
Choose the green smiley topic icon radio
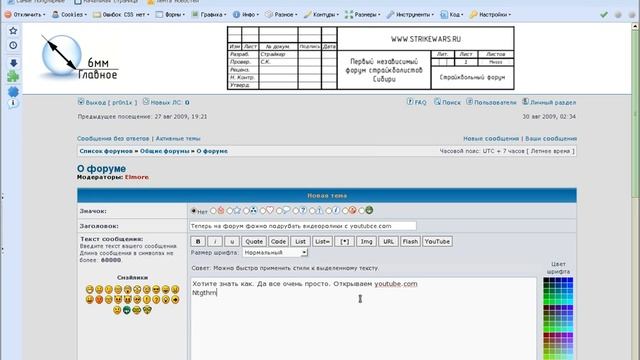click(362, 211)
